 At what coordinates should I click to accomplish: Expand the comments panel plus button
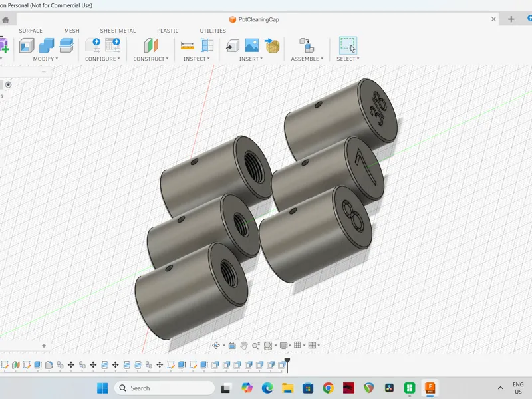click(44, 346)
